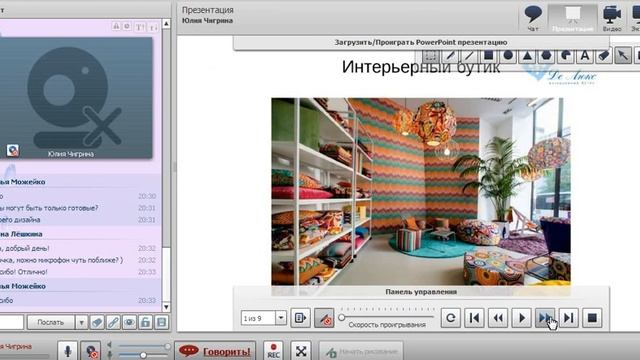Adjust the microphone level slider

tap(143, 356)
